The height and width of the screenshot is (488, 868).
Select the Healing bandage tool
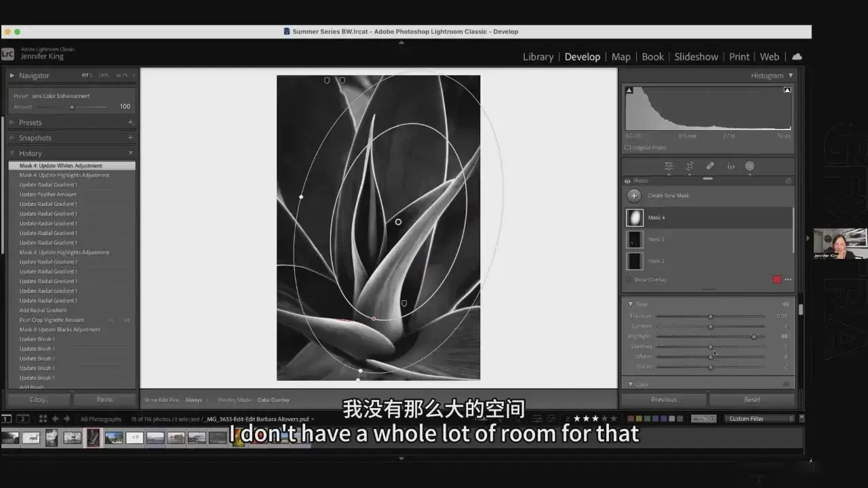tap(710, 166)
